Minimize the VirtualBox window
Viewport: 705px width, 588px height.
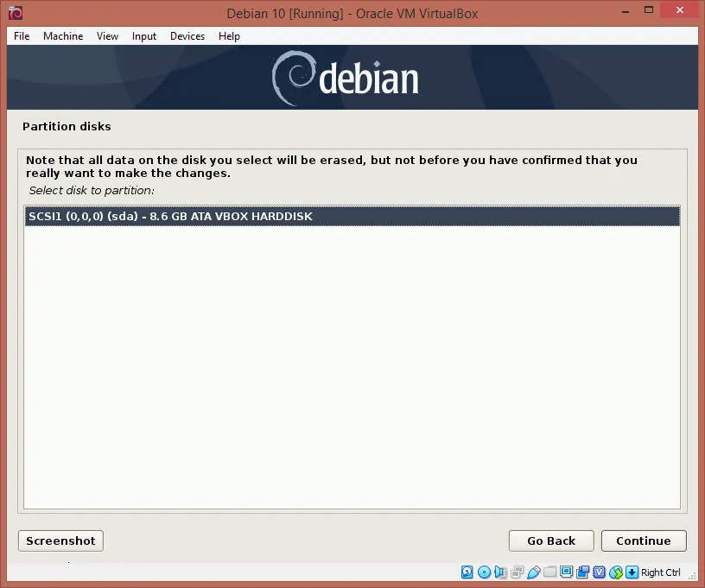pyautogui.click(x=626, y=10)
